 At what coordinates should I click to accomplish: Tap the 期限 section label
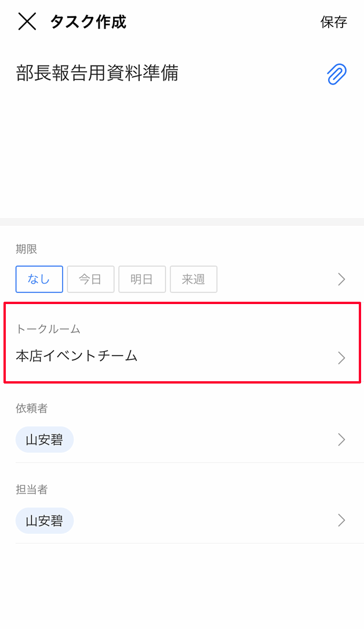(x=27, y=250)
